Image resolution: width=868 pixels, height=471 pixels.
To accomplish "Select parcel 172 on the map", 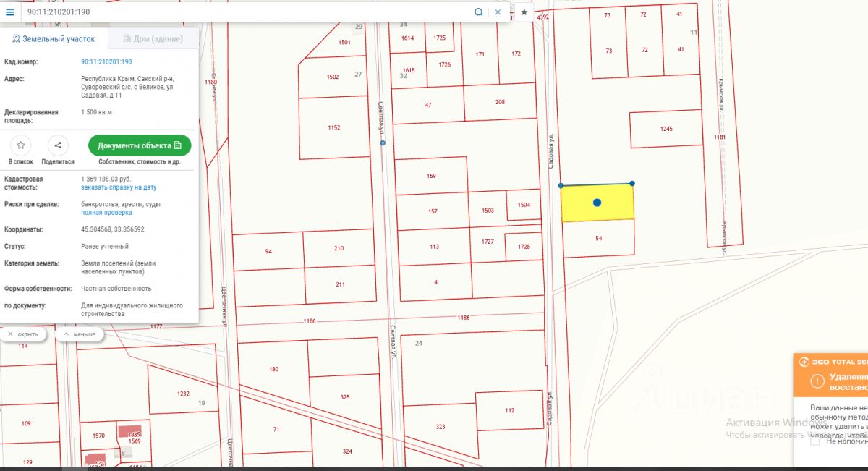I will [x=516, y=54].
